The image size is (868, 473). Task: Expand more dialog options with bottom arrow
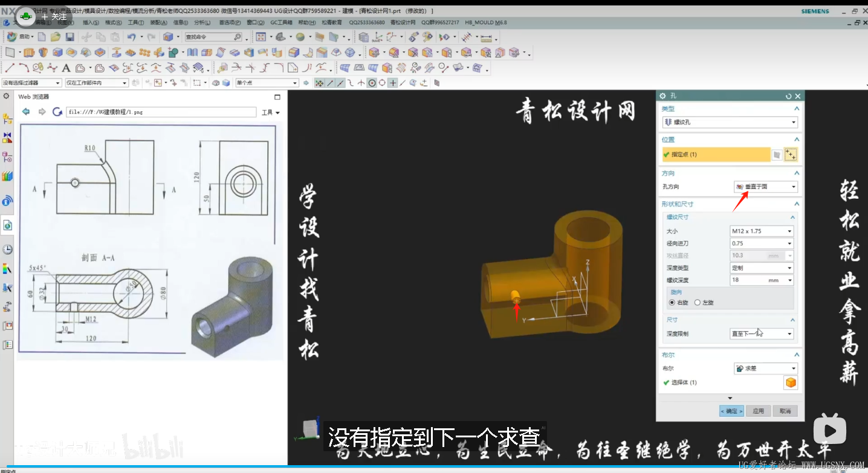[x=730, y=398]
